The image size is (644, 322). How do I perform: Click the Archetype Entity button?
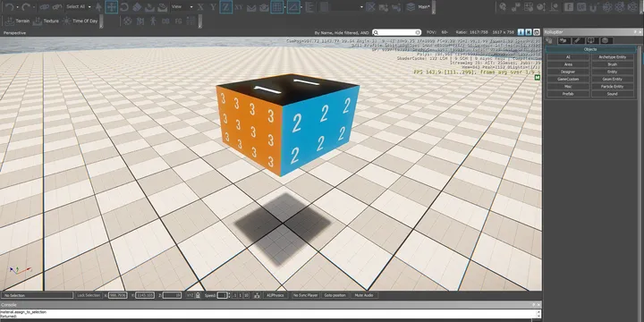613,57
